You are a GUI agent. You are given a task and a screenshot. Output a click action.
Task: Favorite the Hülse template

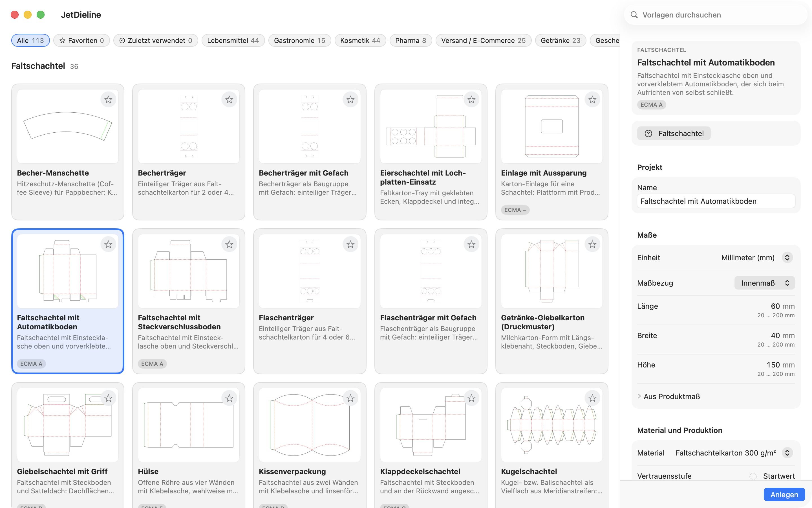pos(229,398)
